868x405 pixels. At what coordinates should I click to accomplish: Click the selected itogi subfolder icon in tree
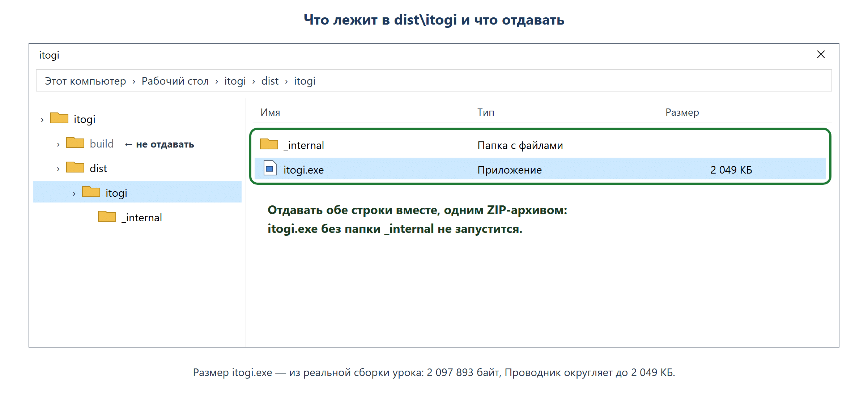click(x=91, y=192)
